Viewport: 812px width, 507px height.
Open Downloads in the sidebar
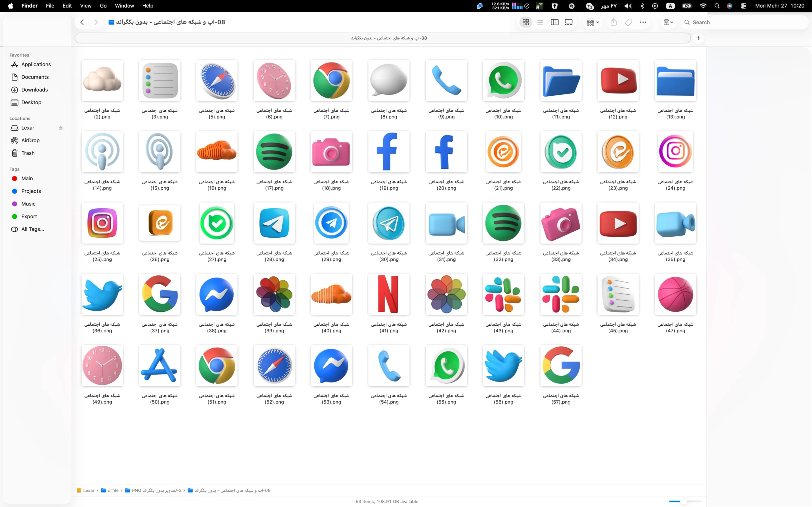coord(34,90)
